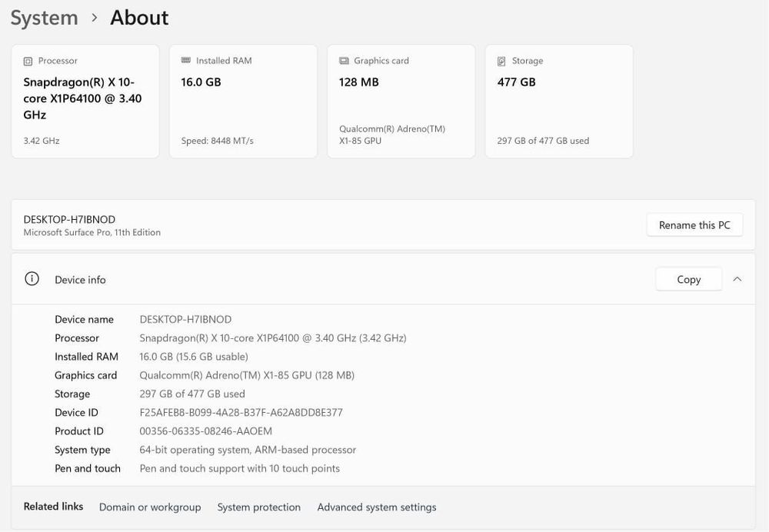769x532 pixels.
Task: Click the Device name value DESKTOP-H7IBNOD in device info
Action: (185, 319)
